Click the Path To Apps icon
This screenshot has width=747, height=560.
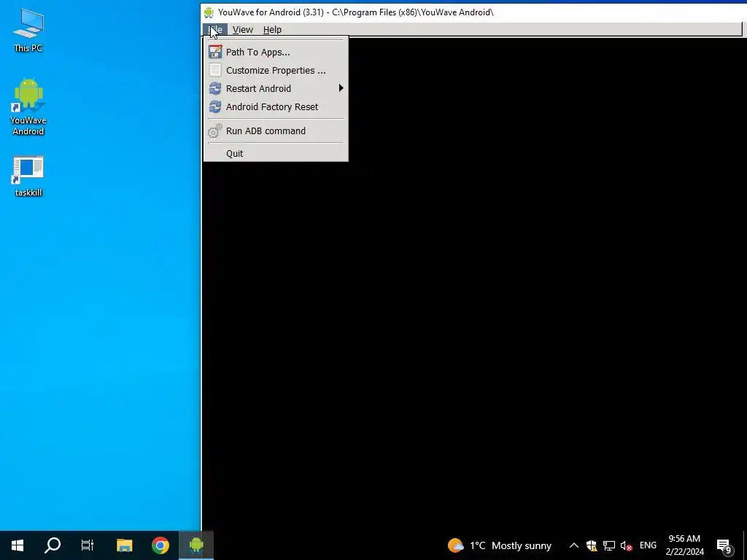coord(215,52)
